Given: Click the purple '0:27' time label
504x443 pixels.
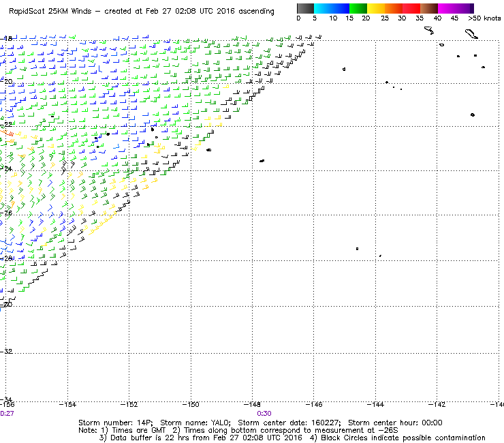Looking at the screenshot, I should click(x=7, y=414).
